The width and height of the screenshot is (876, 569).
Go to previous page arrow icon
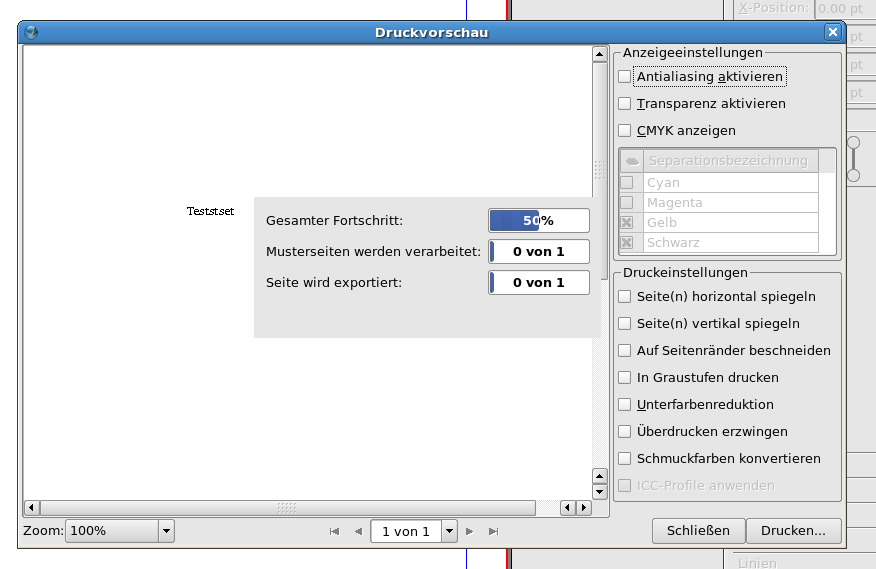pos(358,532)
